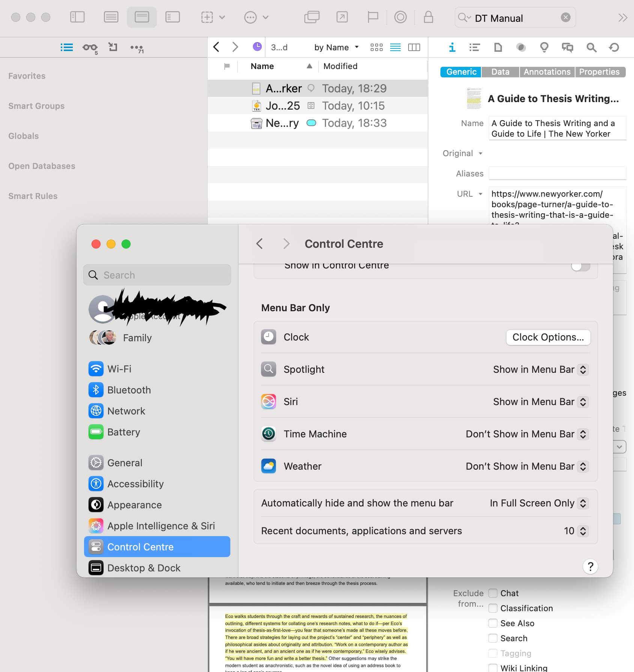Image resolution: width=634 pixels, height=672 pixels.
Task: Open Clock Options button
Action: point(548,337)
